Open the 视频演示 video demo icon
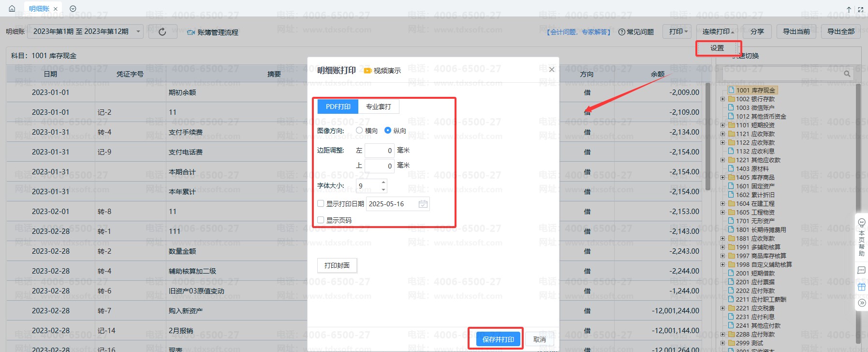The image size is (868, 352). [x=367, y=71]
